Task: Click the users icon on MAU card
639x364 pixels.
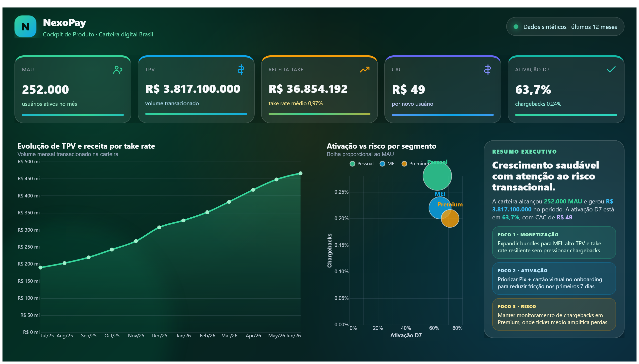Action: point(118,70)
